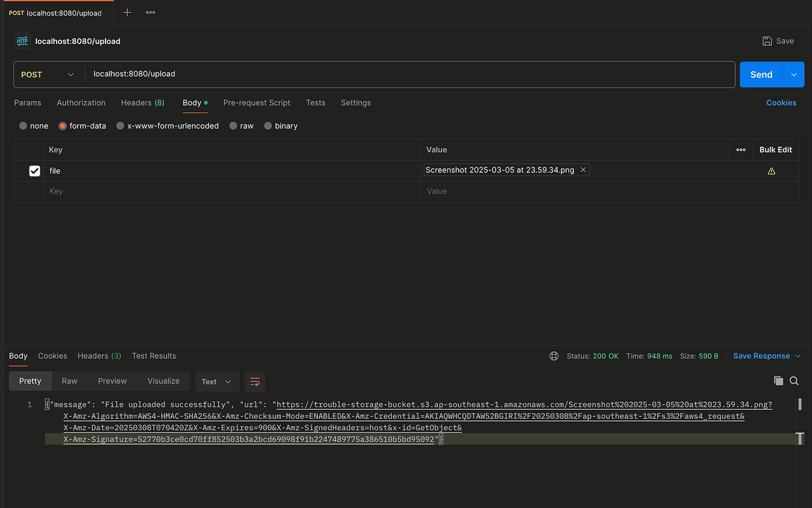
Task: Open the request Settings tab
Action: click(356, 103)
